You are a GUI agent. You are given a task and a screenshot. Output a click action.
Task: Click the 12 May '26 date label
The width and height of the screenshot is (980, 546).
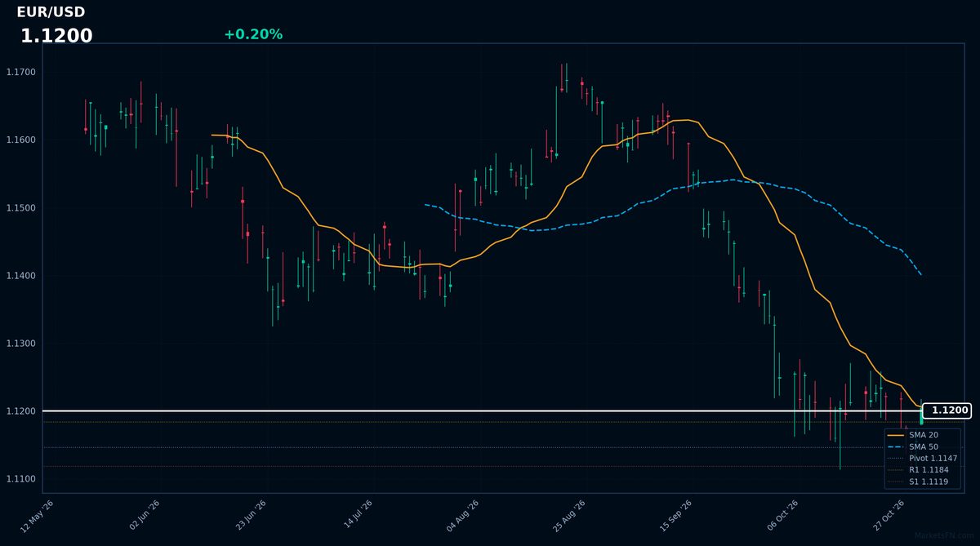(x=38, y=516)
